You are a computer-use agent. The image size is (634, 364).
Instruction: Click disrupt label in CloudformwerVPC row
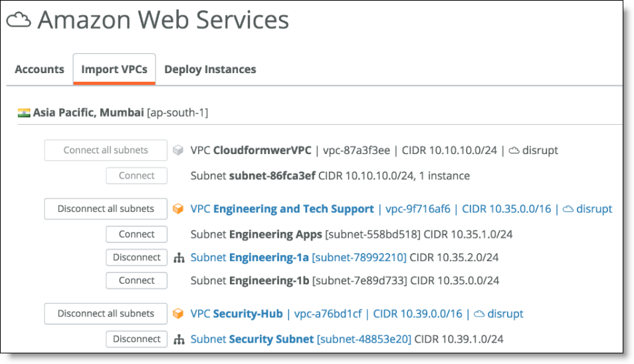click(540, 150)
